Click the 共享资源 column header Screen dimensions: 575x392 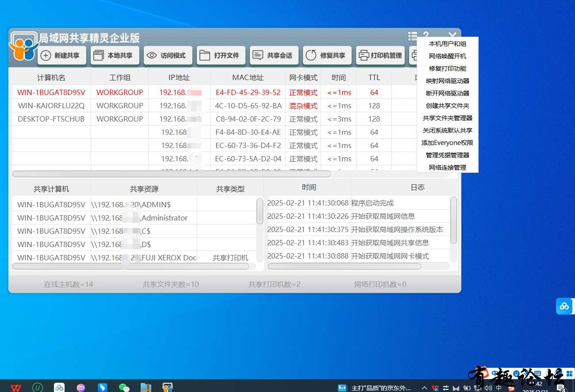(x=144, y=189)
